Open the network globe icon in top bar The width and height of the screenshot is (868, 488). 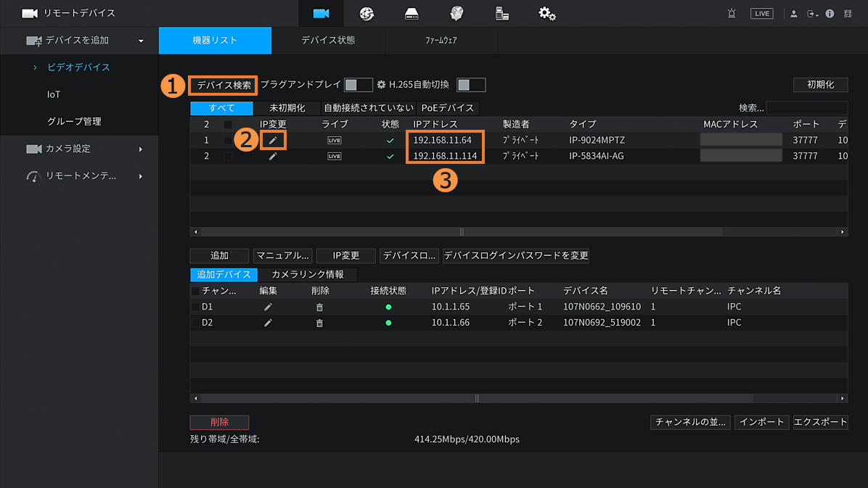coord(367,14)
